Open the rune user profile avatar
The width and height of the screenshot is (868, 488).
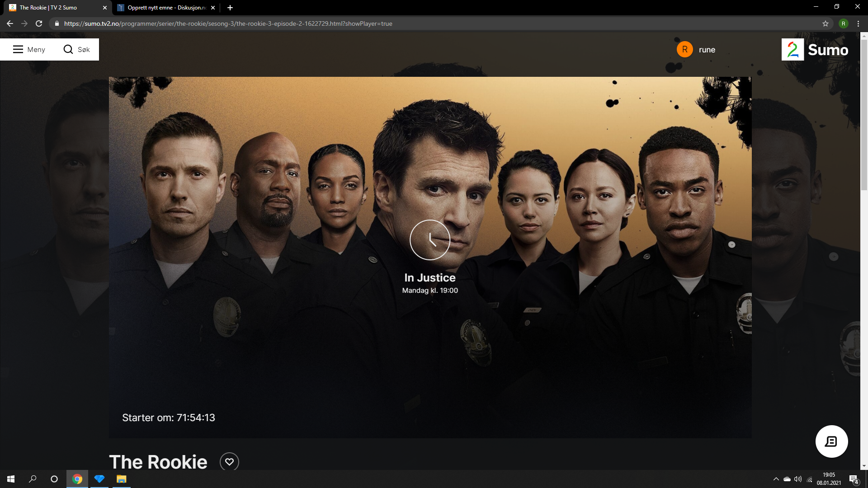pyautogui.click(x=684, y=49)
